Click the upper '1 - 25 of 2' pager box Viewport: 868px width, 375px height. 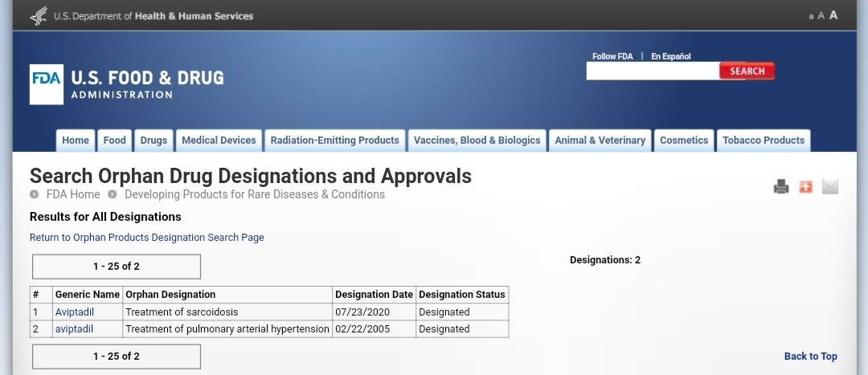[117, 267]
